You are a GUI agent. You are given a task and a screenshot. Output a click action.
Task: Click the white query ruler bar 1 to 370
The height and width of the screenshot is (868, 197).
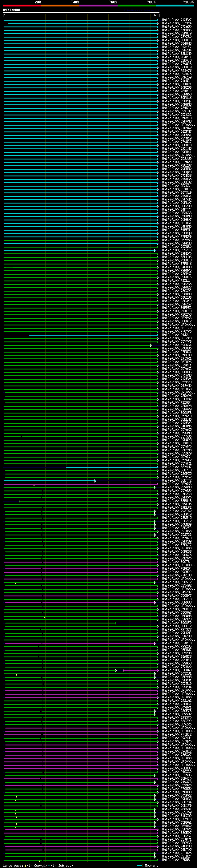pyautogui.click(x=81, y=12)
